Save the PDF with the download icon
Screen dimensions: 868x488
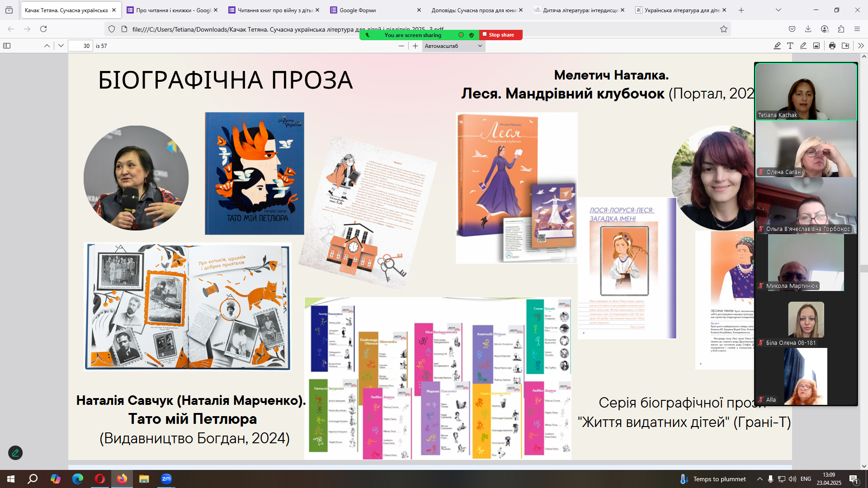[x=845, y=46]
